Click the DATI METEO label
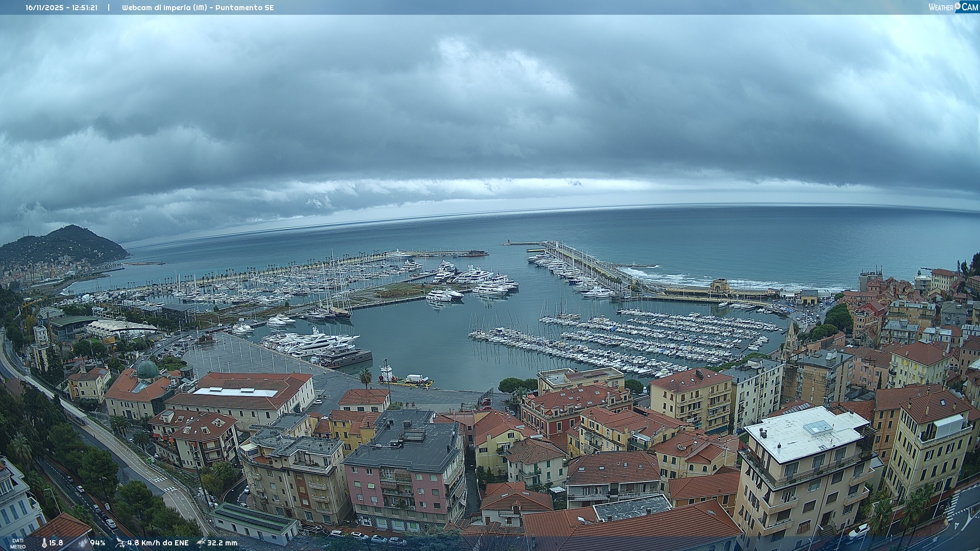The height and width of the screenshot is (551, 980). tap(18, 543)
